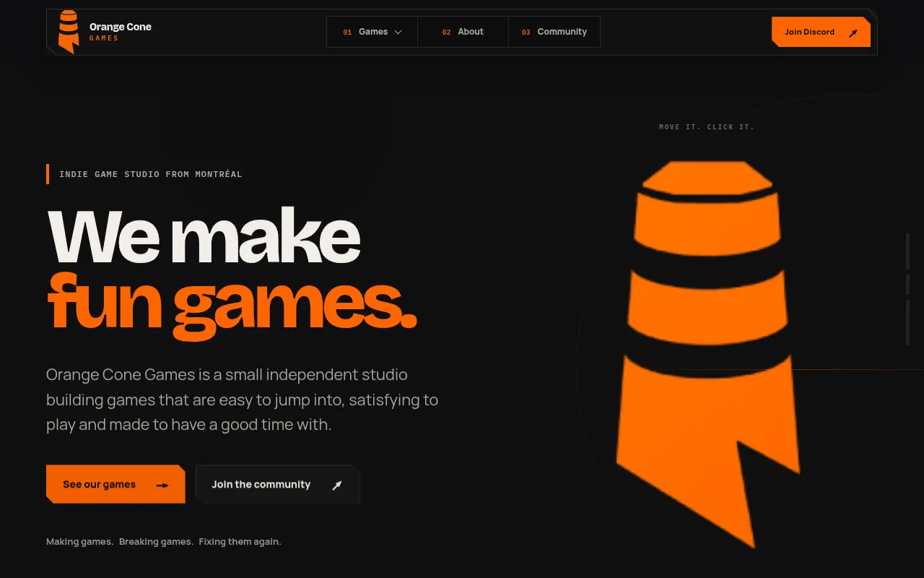Click the See our games button
The width and height of the screenshot is (924, 578).
pos(115,484)
